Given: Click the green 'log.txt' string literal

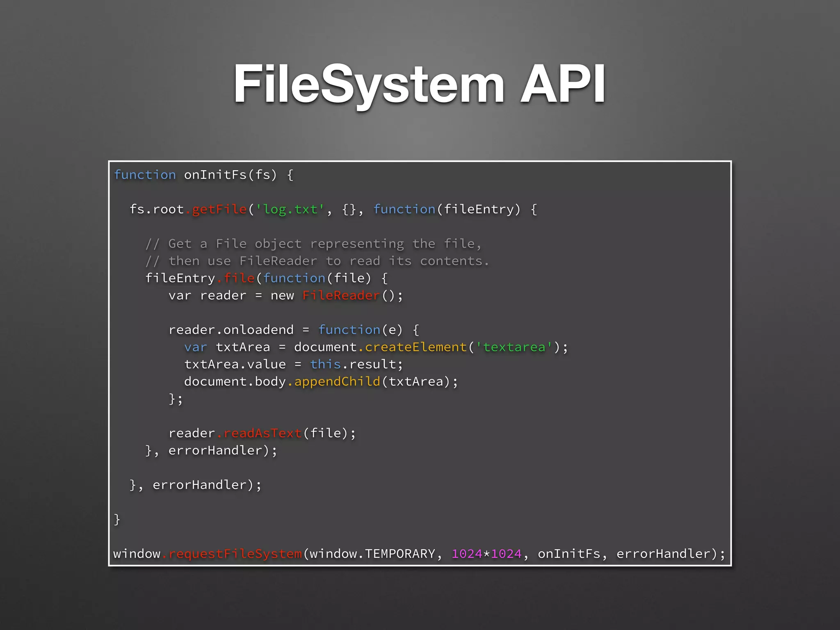Looking at the screenshot, I should 290,210.
